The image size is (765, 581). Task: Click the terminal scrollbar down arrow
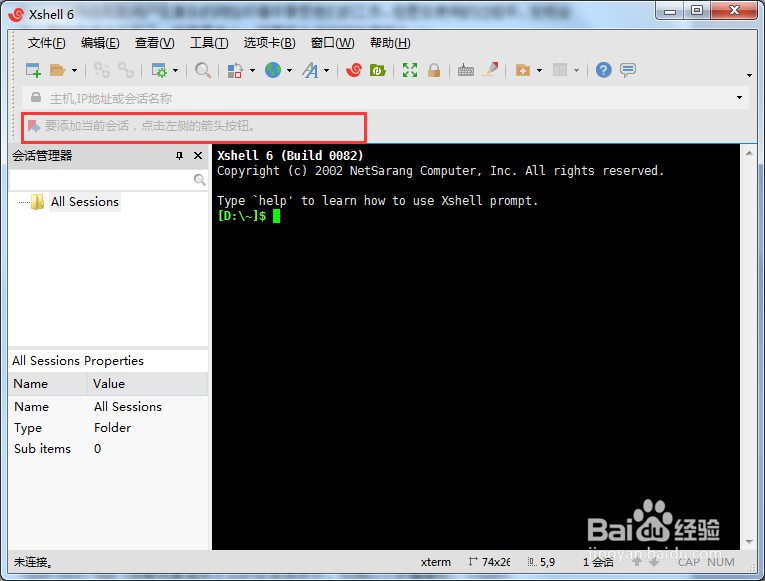coord(749,542)
